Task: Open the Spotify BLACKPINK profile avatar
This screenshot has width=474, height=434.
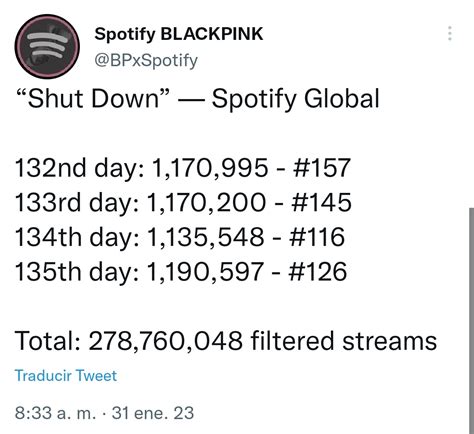Action: pyautogui.click(x=47, y=46)
